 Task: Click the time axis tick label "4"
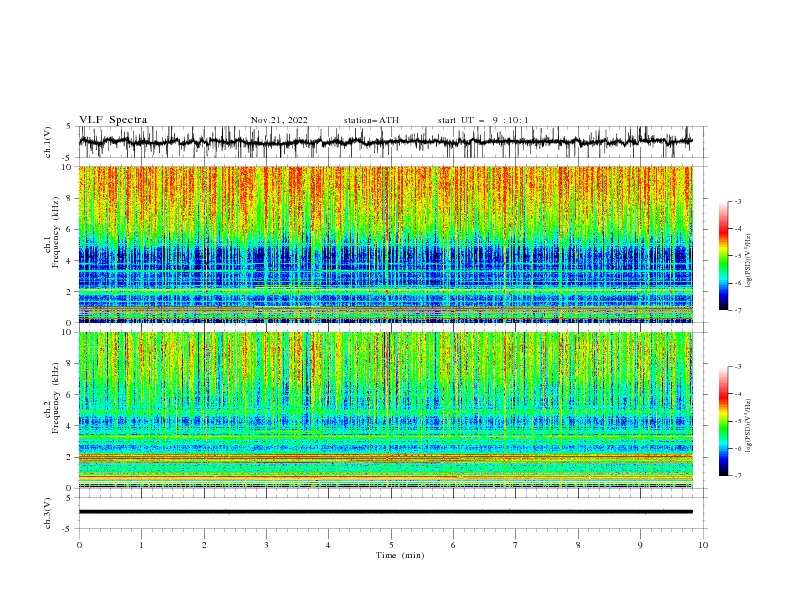328,545
